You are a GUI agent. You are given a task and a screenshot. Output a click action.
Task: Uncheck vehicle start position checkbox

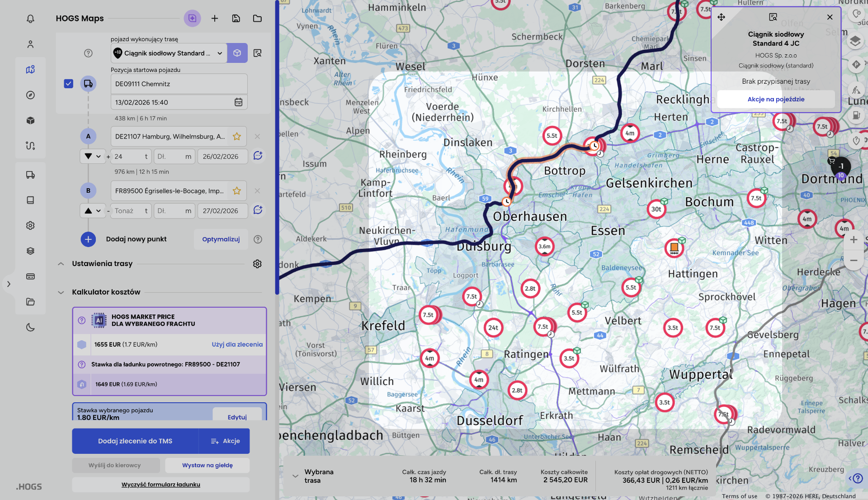click(x=69, y=84)
